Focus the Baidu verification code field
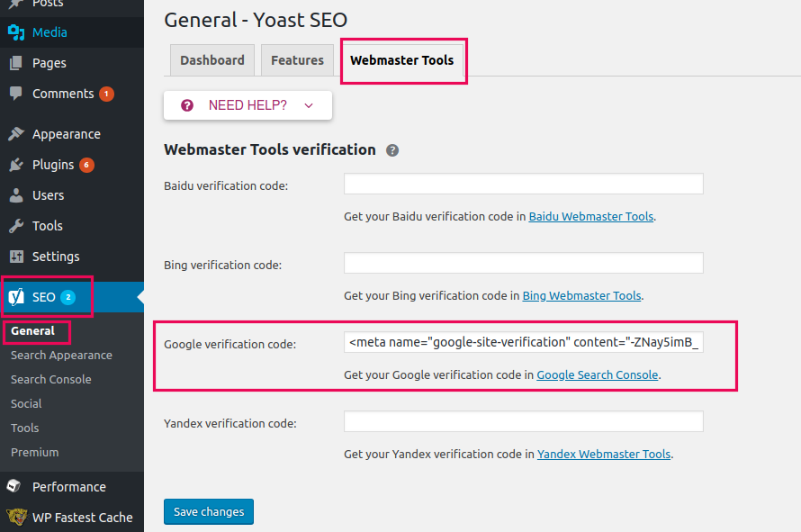 click(x=523, y=185)
